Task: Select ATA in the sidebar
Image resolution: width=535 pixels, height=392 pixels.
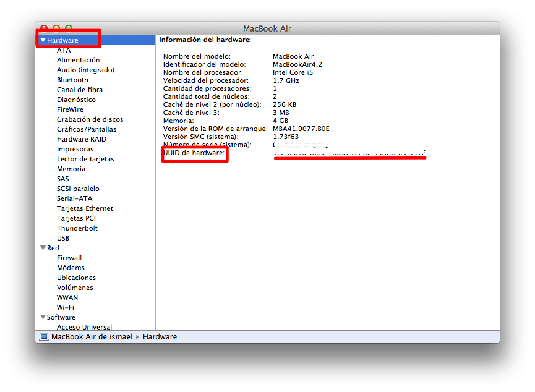Action: pos(64,50)
